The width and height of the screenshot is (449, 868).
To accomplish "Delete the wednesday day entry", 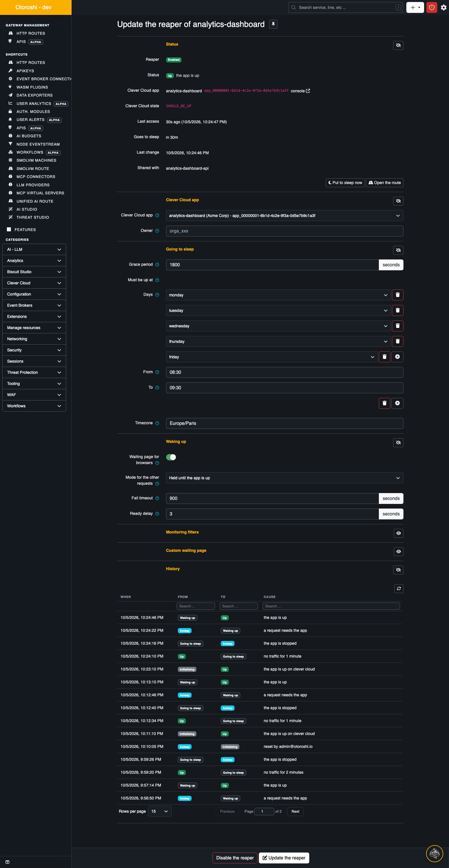I will (x=397, y=326).
